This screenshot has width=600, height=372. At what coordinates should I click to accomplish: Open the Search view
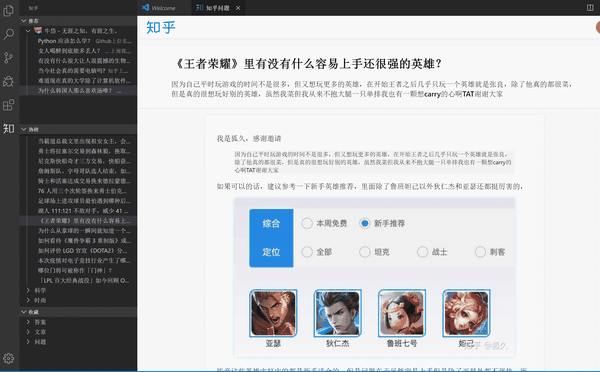(x=8, y=34)
